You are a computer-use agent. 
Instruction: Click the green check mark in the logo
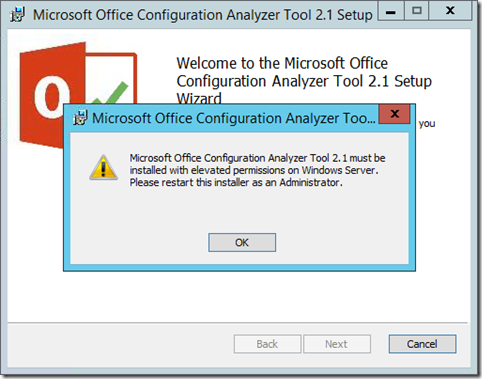click(110, 93)
